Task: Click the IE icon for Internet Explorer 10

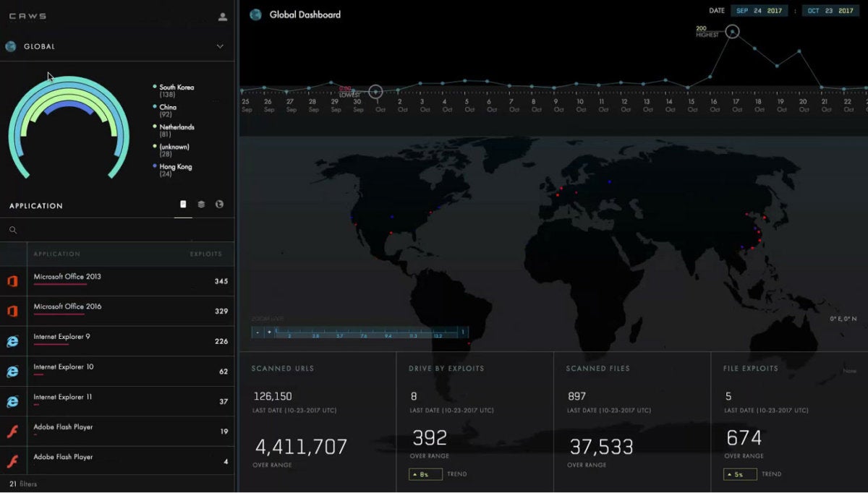Action: pos(12,372)
